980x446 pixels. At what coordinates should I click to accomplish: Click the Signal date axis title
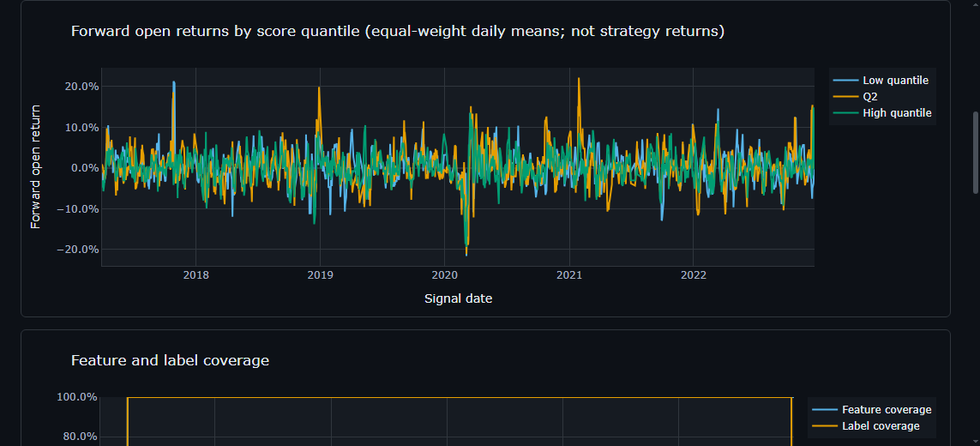click(458, 298)
